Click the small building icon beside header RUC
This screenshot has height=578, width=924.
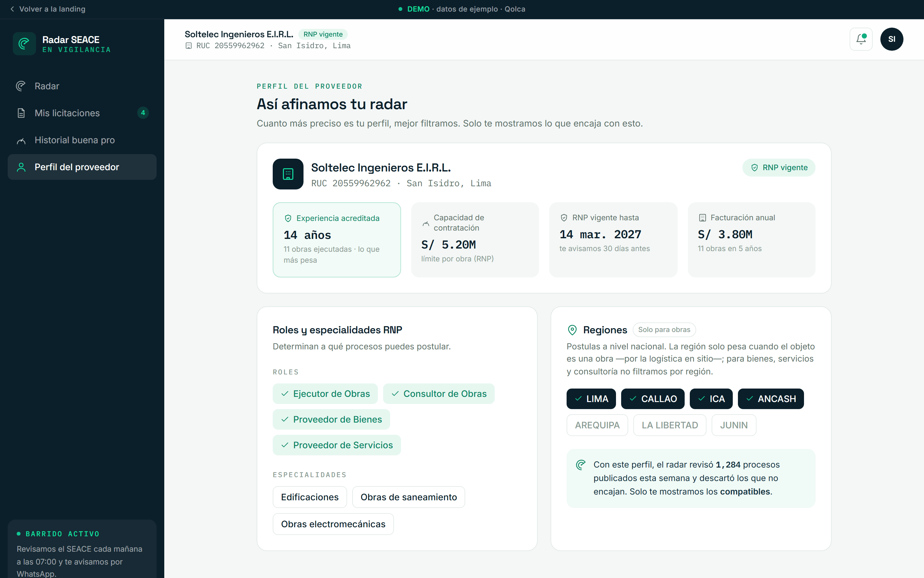coord(188,46)
